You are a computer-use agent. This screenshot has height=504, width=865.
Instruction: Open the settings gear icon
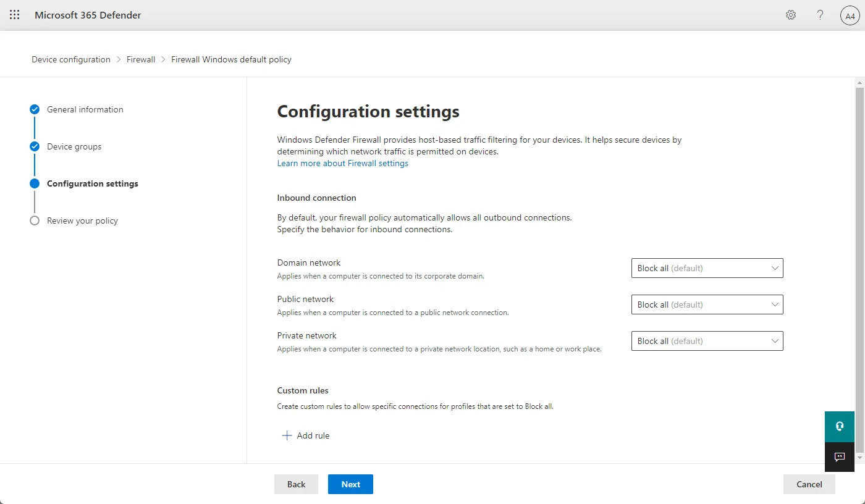click(791, 15)
